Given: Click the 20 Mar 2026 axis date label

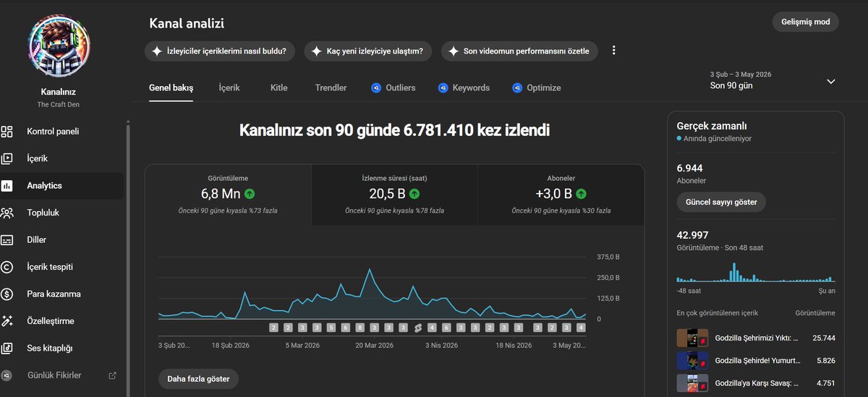Looking at the screenshot, I should click(373, 346).
